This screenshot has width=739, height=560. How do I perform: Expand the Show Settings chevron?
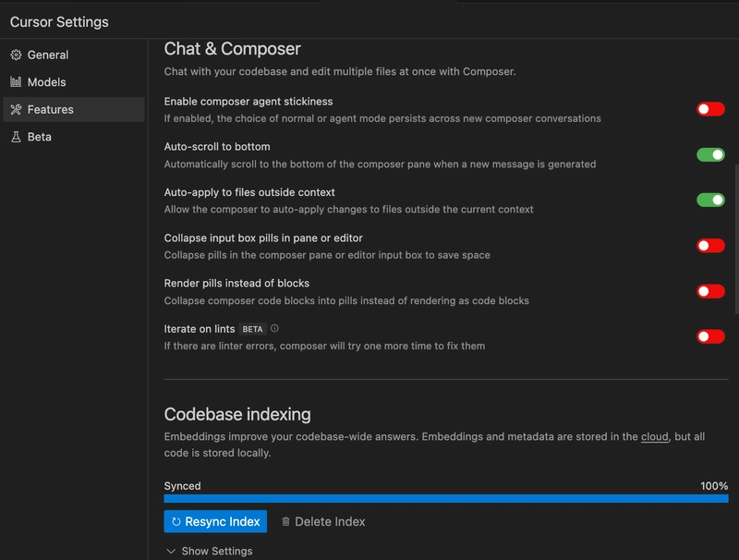[x=171, y=551]
